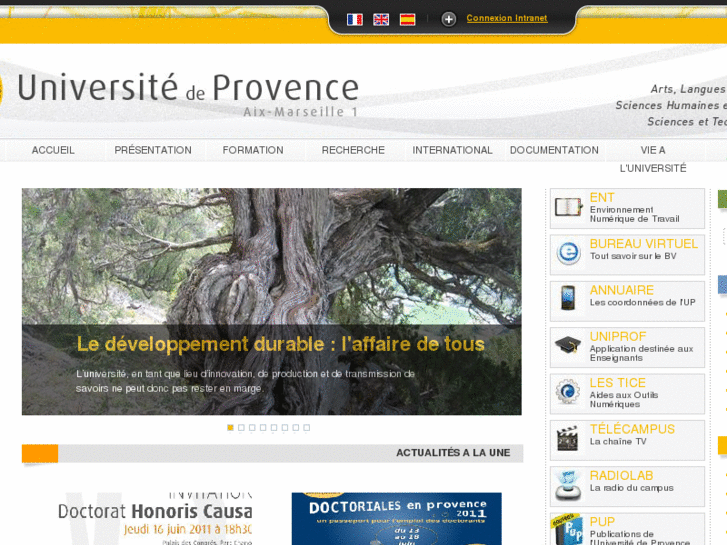The width and height of the screenshot is (727, 545).
Task: Select the first slideshow indicator dot
Action: 230,428
